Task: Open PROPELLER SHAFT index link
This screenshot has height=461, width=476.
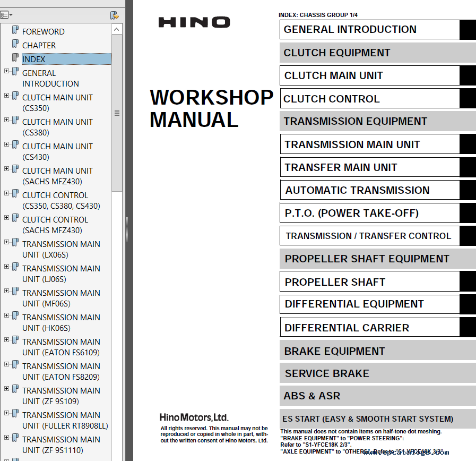Action: [x=370, y=281]
